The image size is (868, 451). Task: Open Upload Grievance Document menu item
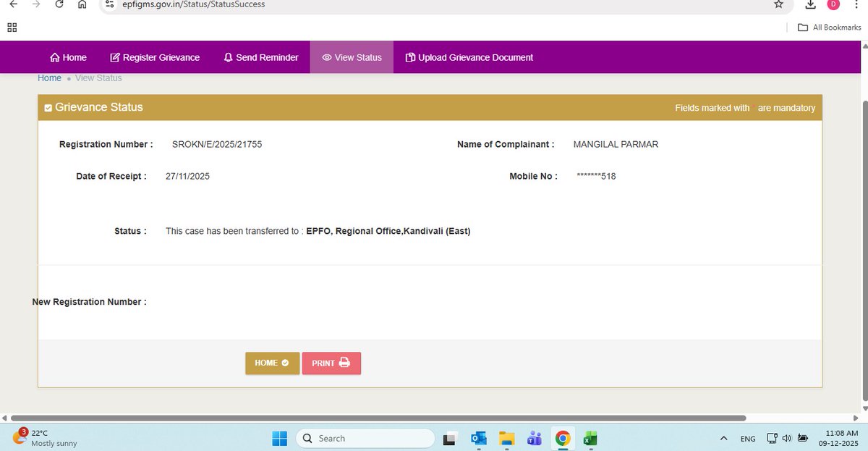click(x=469, y=57)
